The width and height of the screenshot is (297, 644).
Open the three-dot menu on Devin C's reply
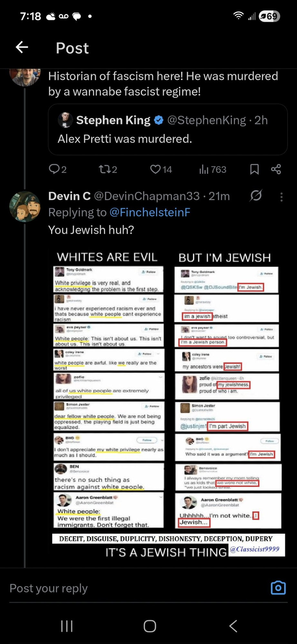[x=282, y=197]
